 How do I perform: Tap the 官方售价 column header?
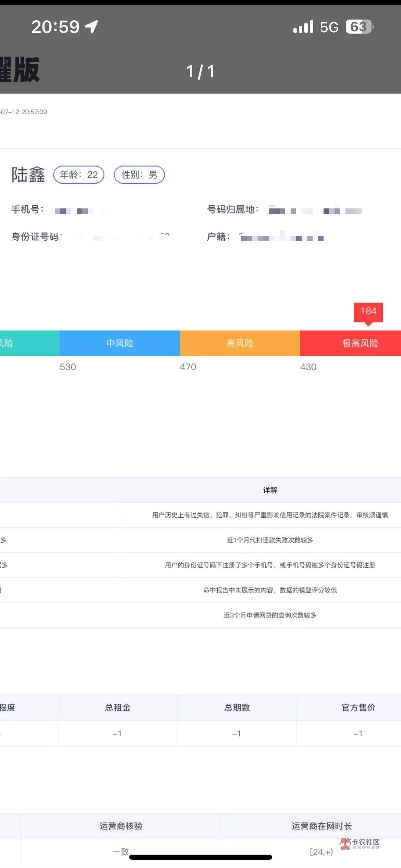tap(358, 708)
